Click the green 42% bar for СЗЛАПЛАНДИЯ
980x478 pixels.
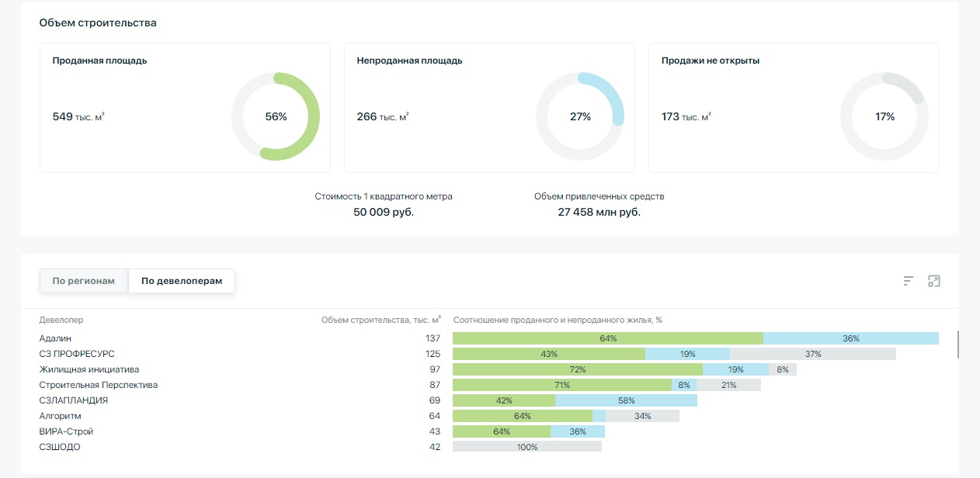click(x=504, y=400)
